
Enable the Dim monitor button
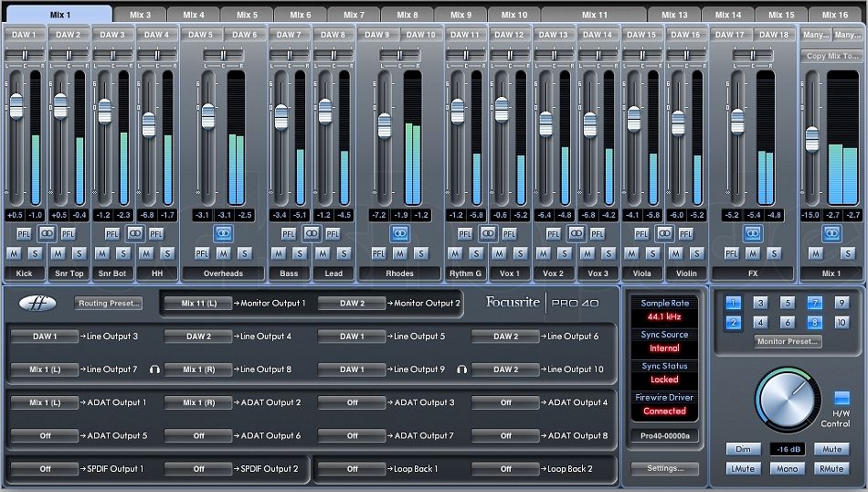pyautogui.click(x=742, y=449)
